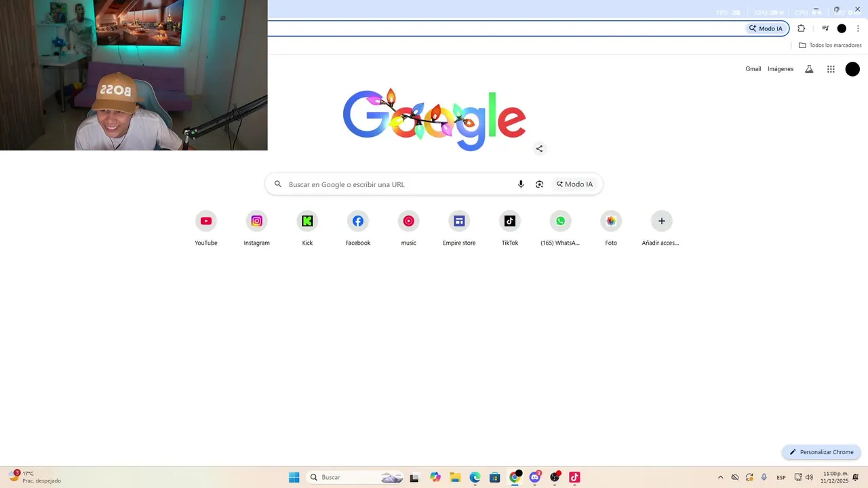Open Microsoft Edge from the taskbar

[475, 477]
